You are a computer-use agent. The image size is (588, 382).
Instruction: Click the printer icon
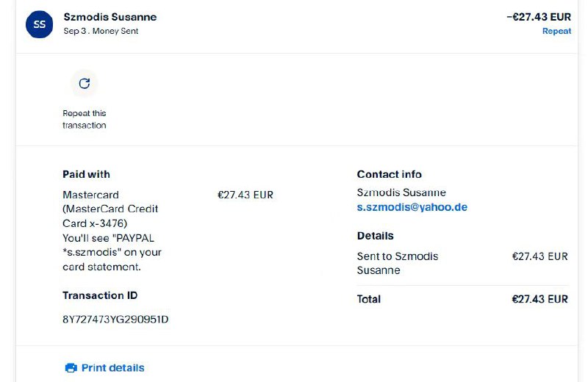coord(71,368)
